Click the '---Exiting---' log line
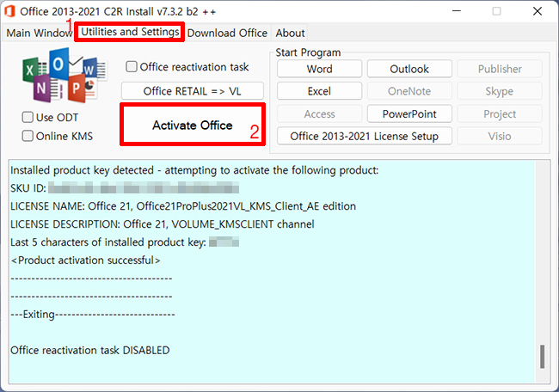 point(93,315)
